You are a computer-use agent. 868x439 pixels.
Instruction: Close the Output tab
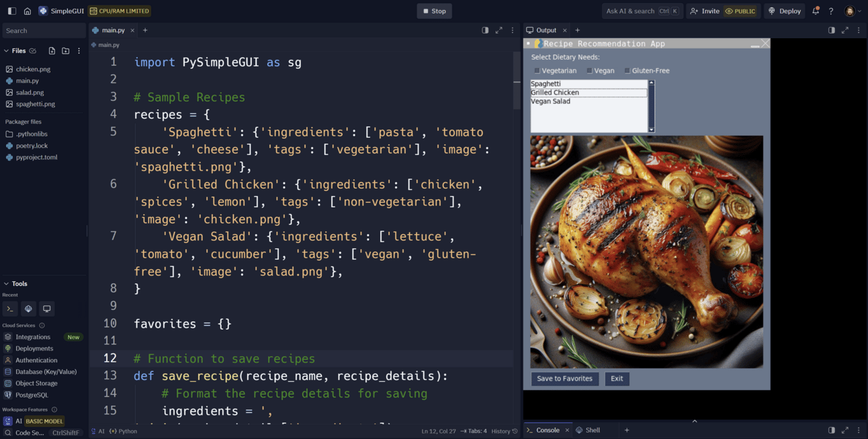[564, 30]
